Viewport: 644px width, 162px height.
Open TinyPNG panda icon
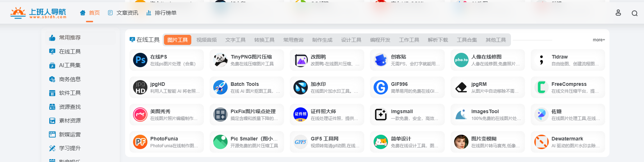pos(220,60)
